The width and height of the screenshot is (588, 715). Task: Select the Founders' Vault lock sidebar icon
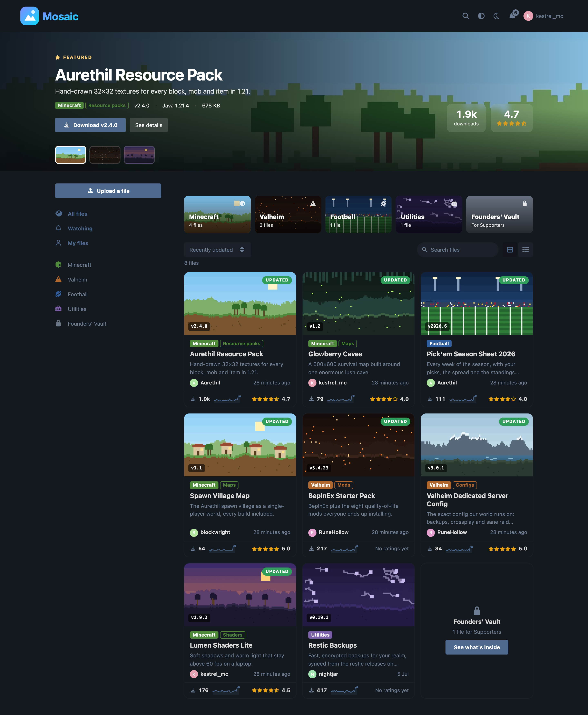[59, 324]
